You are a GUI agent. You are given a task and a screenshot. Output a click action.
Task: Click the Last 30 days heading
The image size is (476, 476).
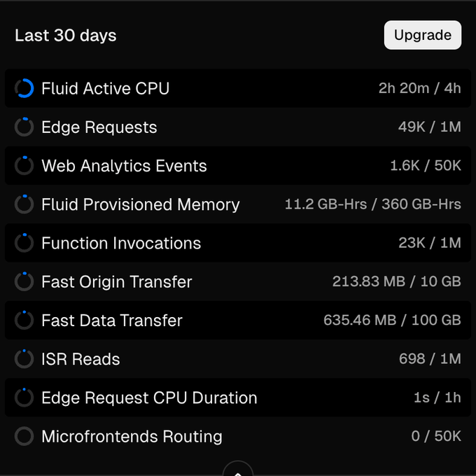(x=66, y=36)
